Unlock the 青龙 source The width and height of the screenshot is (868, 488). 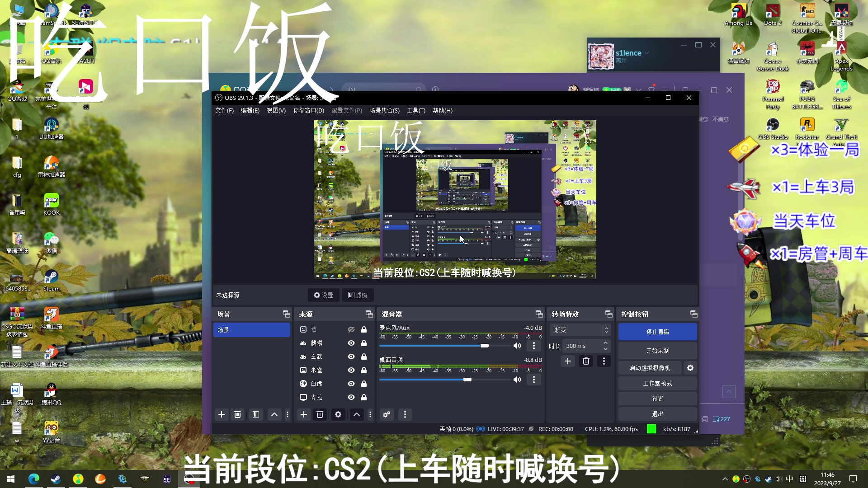pyautogui.click(x=364, y=398)
